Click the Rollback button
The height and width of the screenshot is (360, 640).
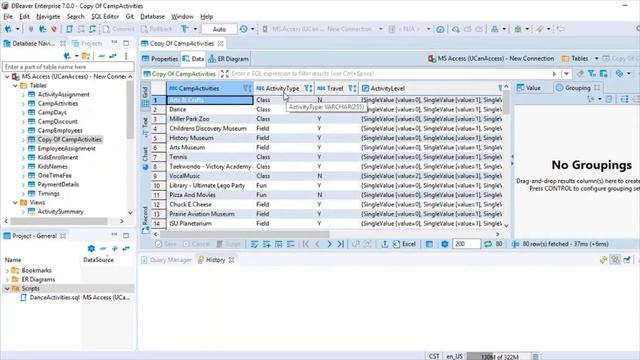156,29
